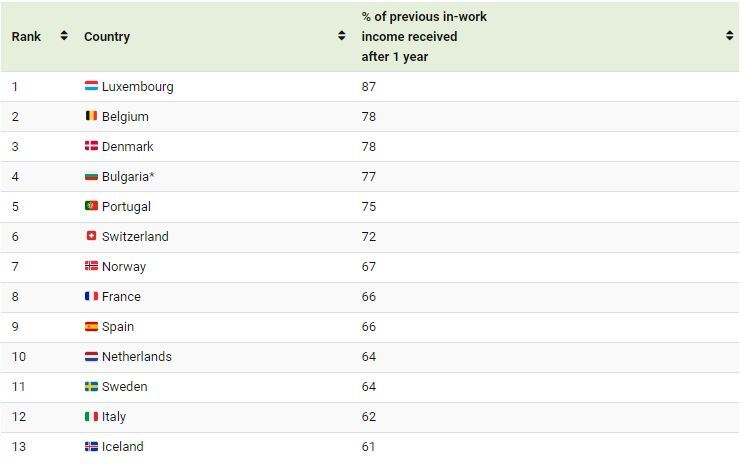Click the income received header text
The image size is (741, 468).
point(409,36)
